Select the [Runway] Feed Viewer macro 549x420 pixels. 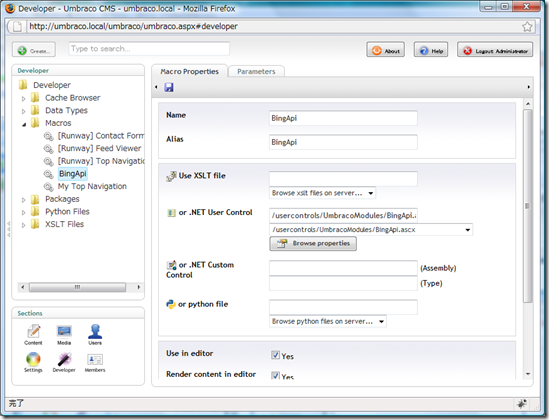[99, 148]
